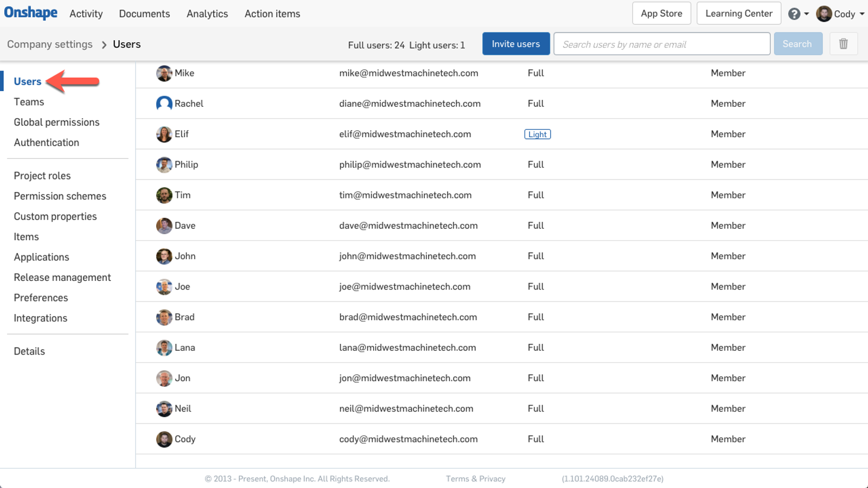Click Mike's profile avatar
Screen dimensions: 868x488
[164, 73]
